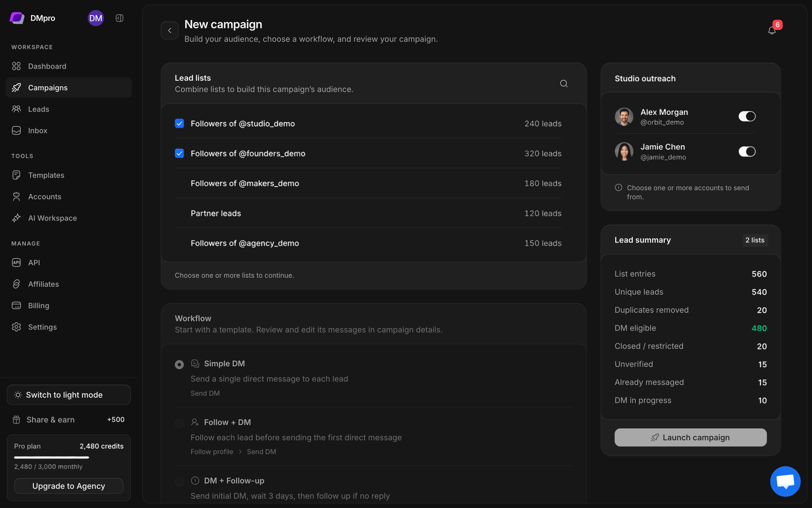The width and height of the screenshot is (812, 508).
Task: Click Upgrade to Agency button
Action: [69, 486]
